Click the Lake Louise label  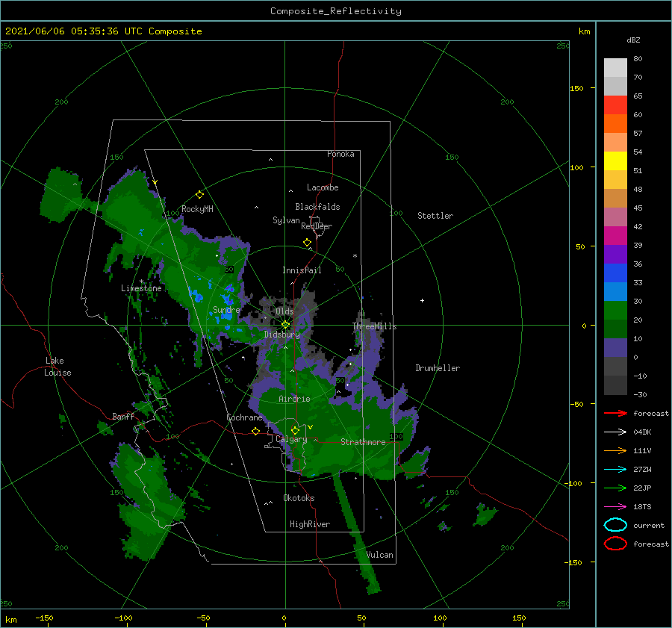57,367
